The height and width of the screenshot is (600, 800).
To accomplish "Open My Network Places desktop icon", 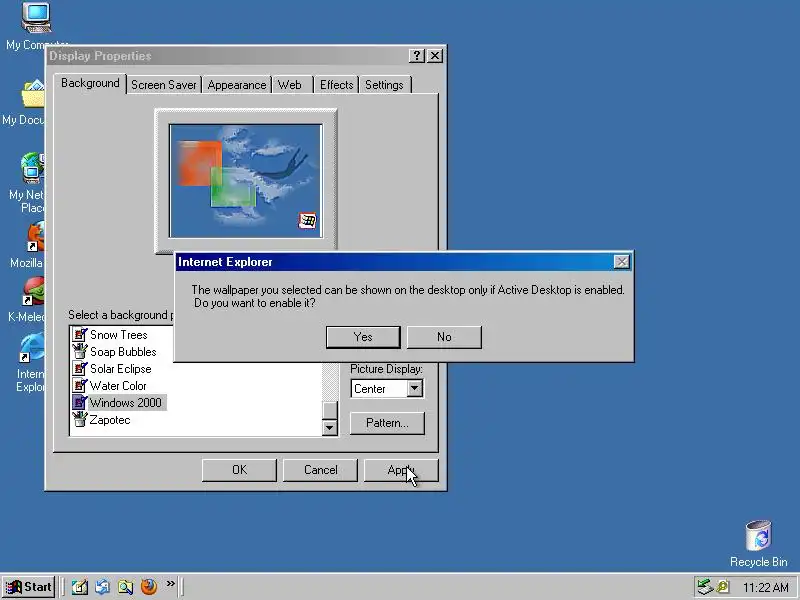I will (32, 168).
